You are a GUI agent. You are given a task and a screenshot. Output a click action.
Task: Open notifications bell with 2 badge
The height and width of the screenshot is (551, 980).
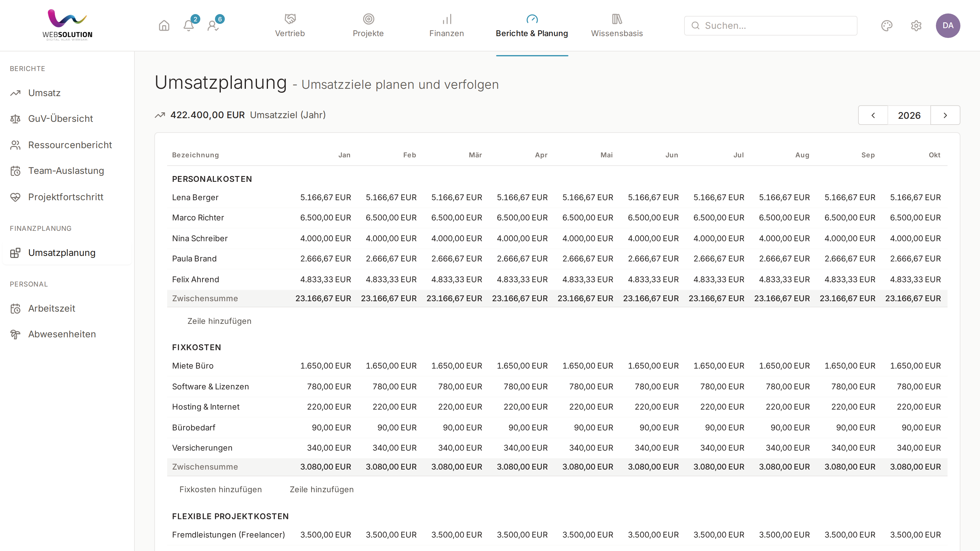click(x=189, y=25)
